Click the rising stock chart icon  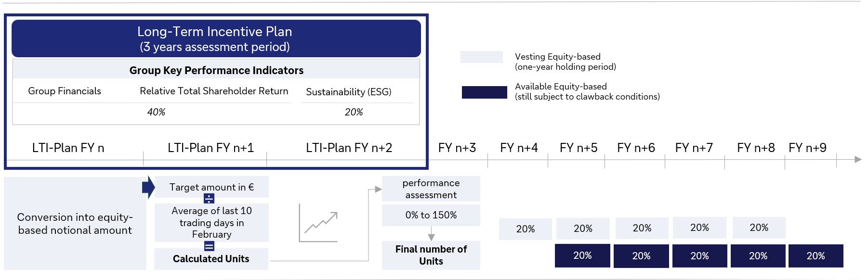click(x=318, y=223)
